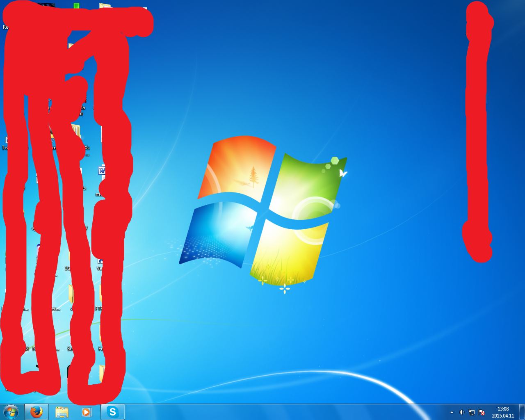The height and width of the screenshot is (420, 525).
Task: Select the bottom folder in the fourth icon column
Action: pyautogui.click(x=102, y=372)
